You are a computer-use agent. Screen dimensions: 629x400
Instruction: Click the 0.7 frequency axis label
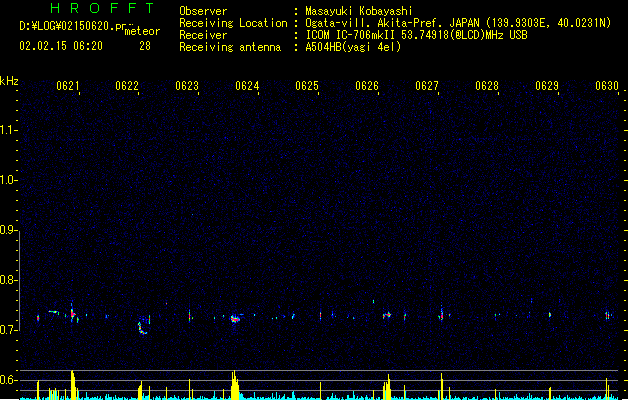9,330
